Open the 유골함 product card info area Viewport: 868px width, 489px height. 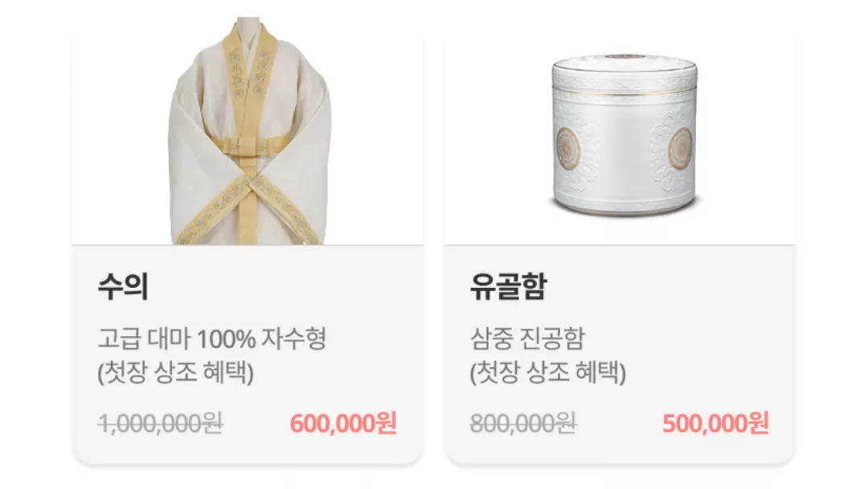pyautogui.click(x=620, y=355)
